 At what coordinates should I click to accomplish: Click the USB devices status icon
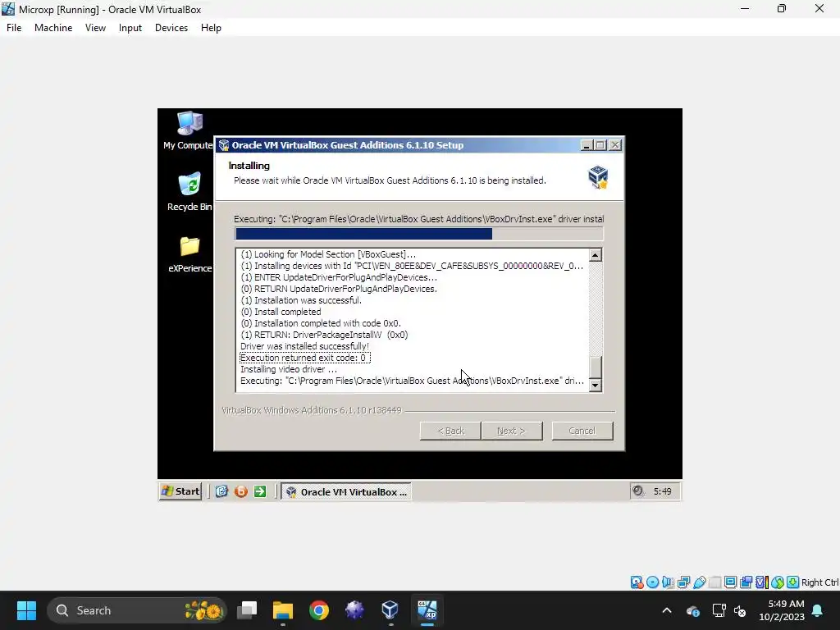point(699,582)
